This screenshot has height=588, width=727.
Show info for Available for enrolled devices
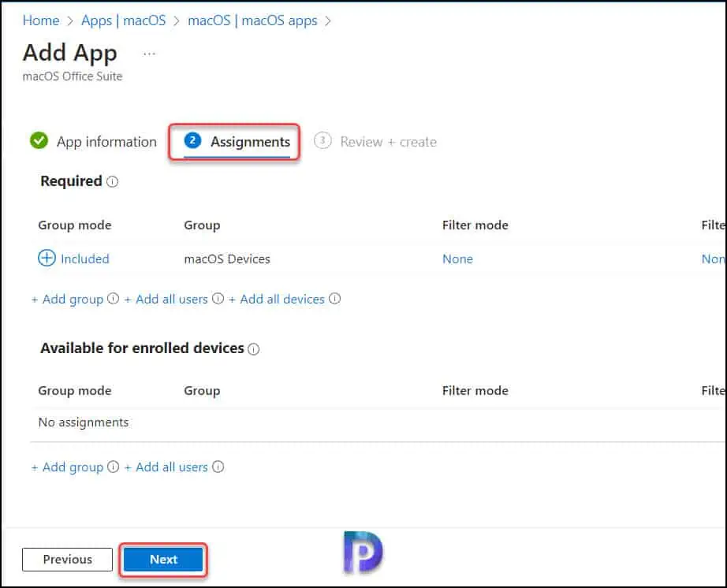(254, 349)
